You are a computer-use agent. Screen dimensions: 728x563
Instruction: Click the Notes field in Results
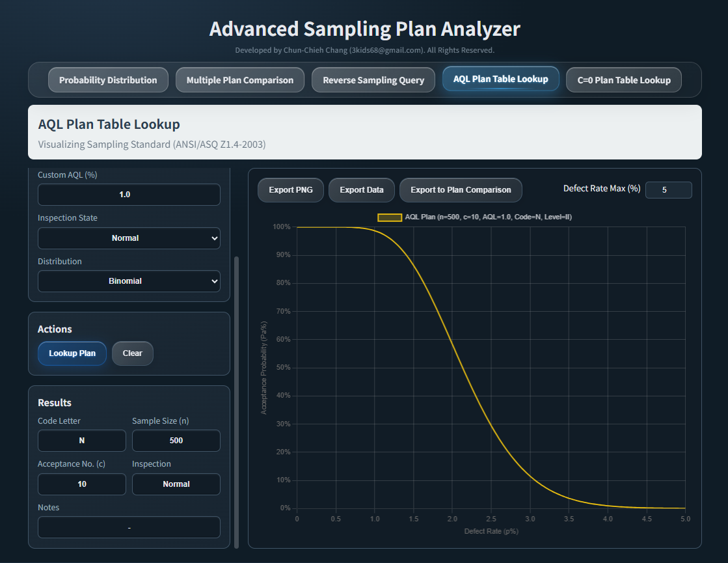point(128,527)
